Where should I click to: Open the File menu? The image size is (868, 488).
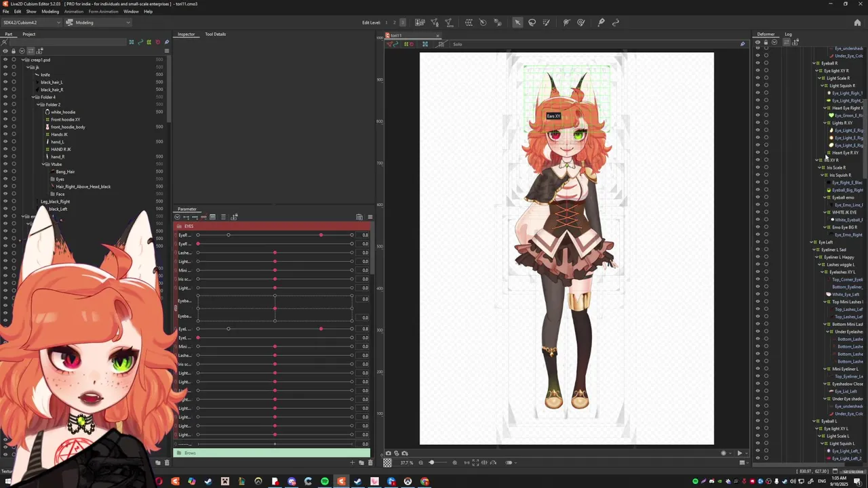(x=5, y=12)
